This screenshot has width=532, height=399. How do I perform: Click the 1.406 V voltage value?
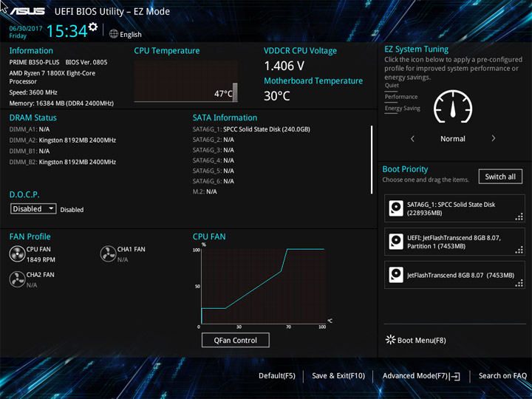coord(284,66)
